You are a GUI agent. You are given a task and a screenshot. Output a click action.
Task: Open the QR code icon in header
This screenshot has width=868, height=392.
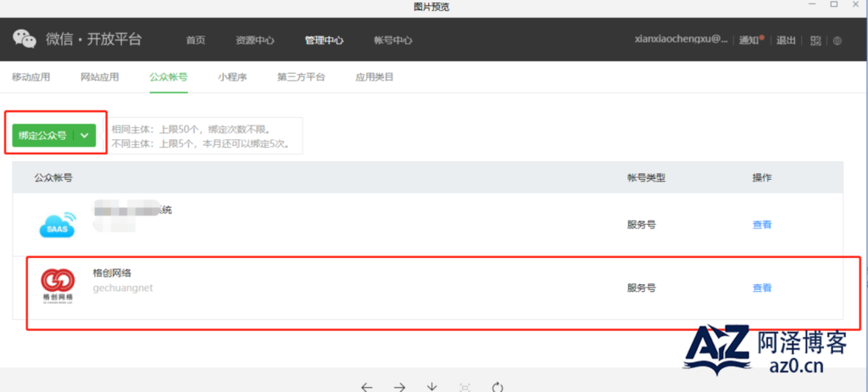815,41
